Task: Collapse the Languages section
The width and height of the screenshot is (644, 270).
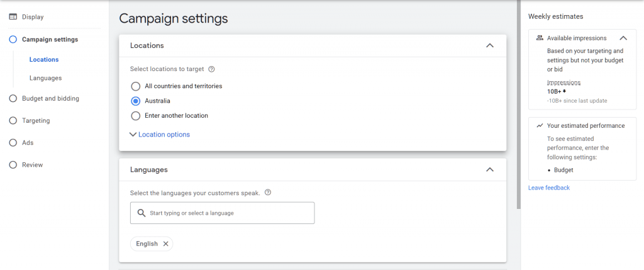Action: pos(490,170)
